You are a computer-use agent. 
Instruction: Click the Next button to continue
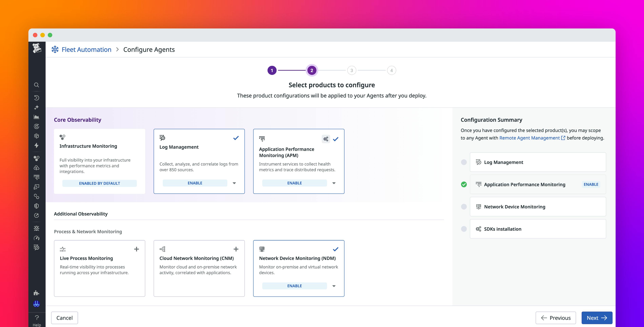click(x=597, y=318)
